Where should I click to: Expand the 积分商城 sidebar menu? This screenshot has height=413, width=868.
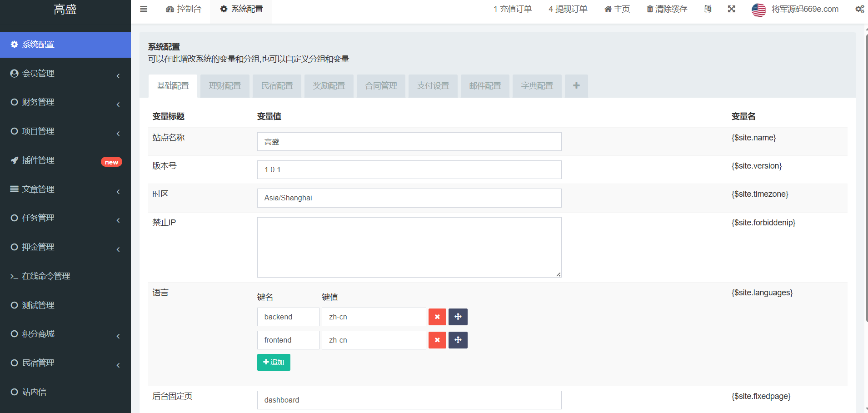point(65,334)
